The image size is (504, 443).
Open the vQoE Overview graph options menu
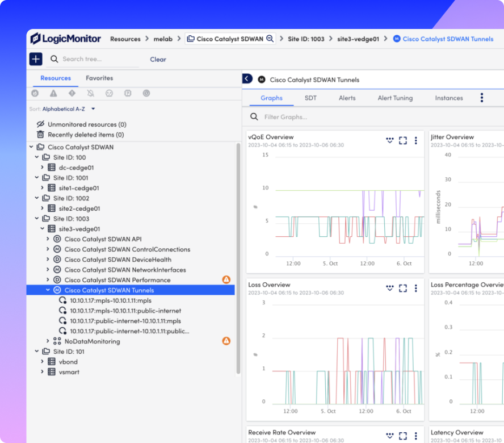point(416,140)
